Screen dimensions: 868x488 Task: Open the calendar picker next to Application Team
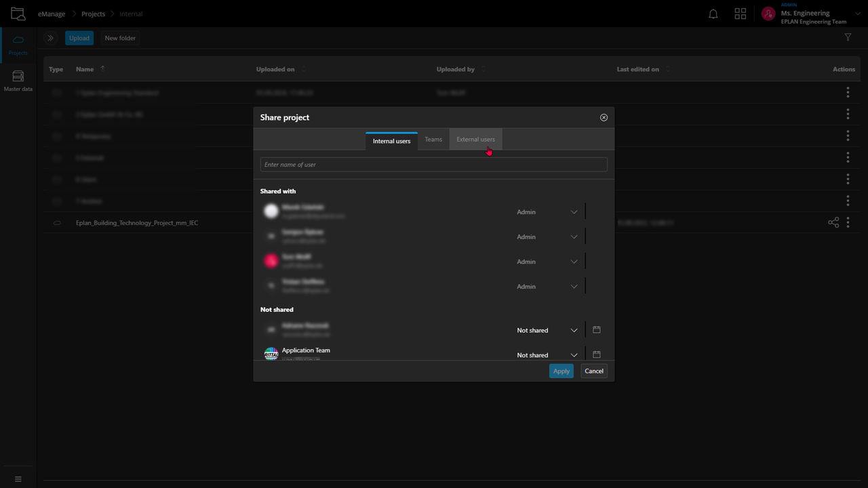596,354
